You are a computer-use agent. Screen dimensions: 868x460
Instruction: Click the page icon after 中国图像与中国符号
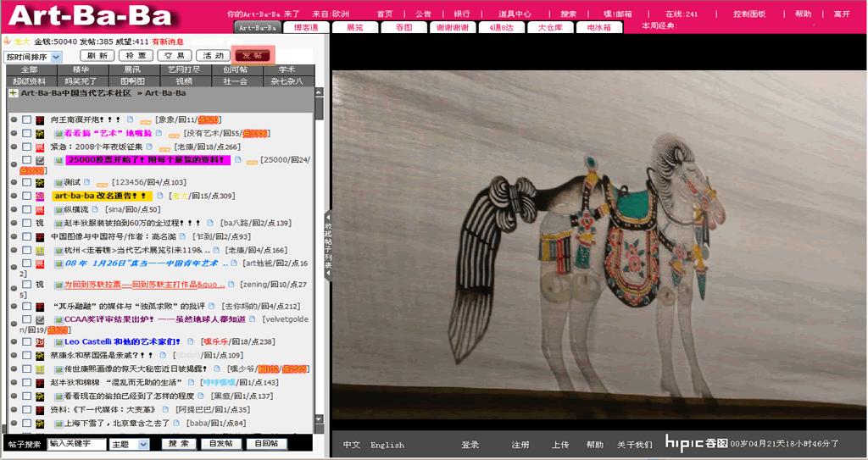[x=183, y=236]
